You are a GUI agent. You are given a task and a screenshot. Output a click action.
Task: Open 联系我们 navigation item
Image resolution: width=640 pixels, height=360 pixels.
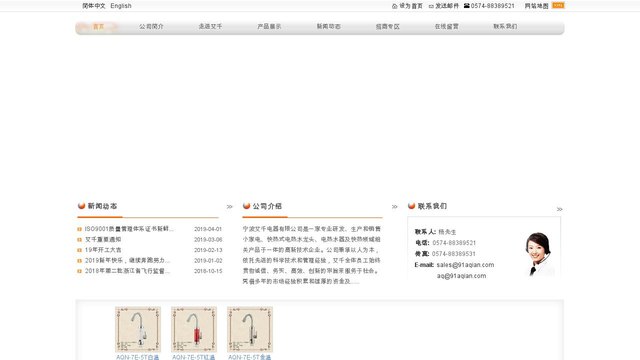[505, 27]
